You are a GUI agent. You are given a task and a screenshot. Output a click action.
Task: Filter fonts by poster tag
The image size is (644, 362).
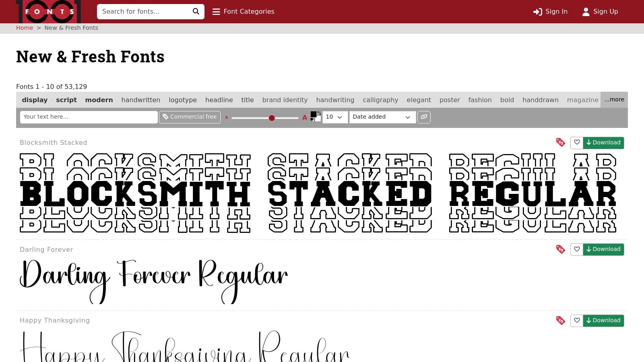click(450, 100)
